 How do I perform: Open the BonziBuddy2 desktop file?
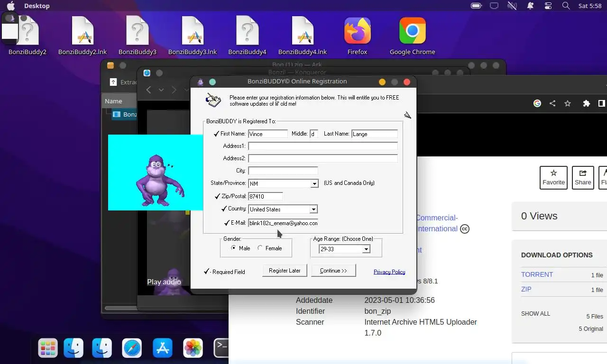point(28,36)
